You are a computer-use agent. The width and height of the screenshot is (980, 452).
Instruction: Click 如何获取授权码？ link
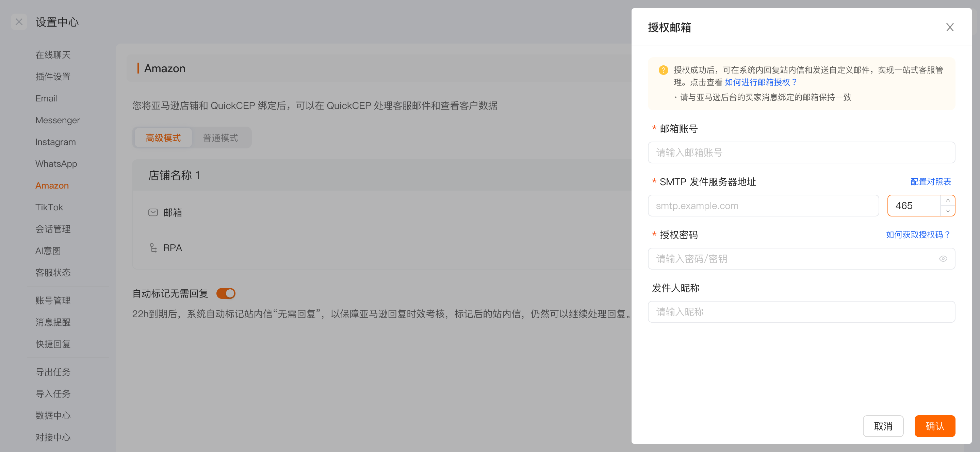point(918,235)
